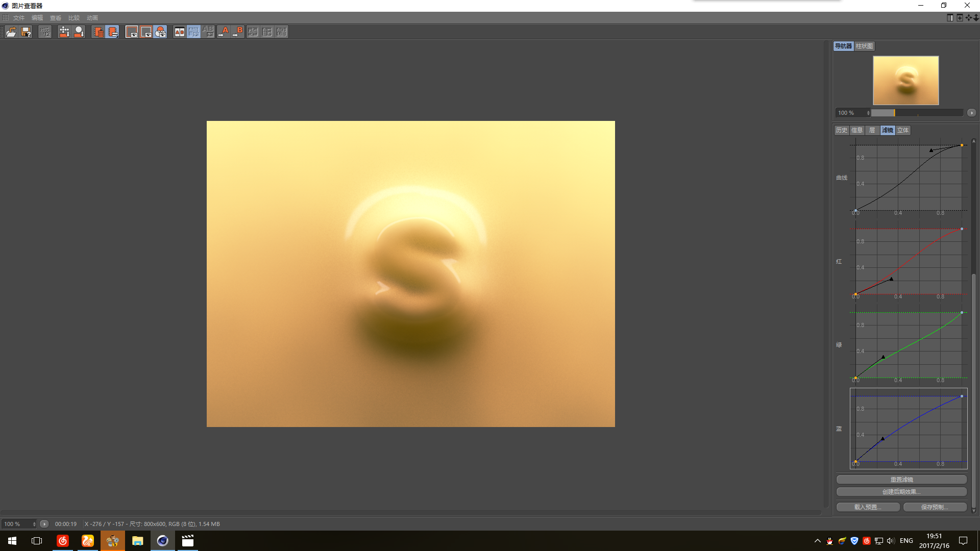This screenshot has width=980, height=551.
Task: Expand the arrow beside bottom-left 100% field
Action: coord(44,524)
